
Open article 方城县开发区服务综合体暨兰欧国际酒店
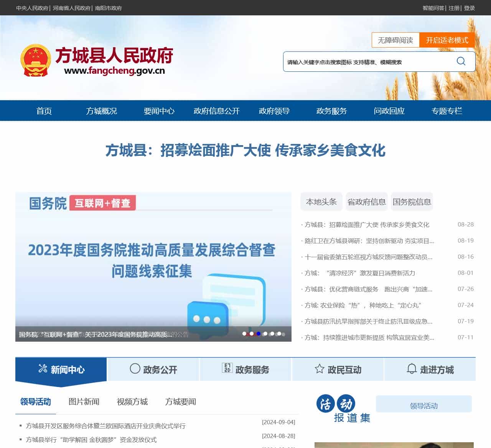point(105,426)
